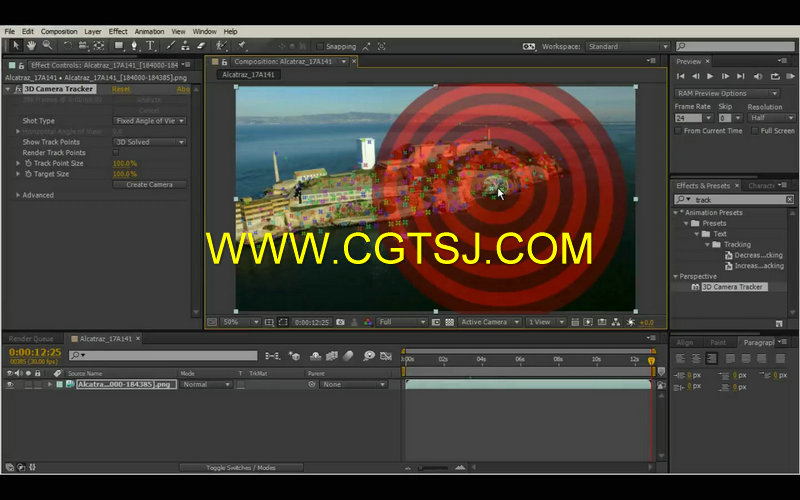Jump to the first frame in Preview
This screenshot has width=800, height=500.
[680, 77]
